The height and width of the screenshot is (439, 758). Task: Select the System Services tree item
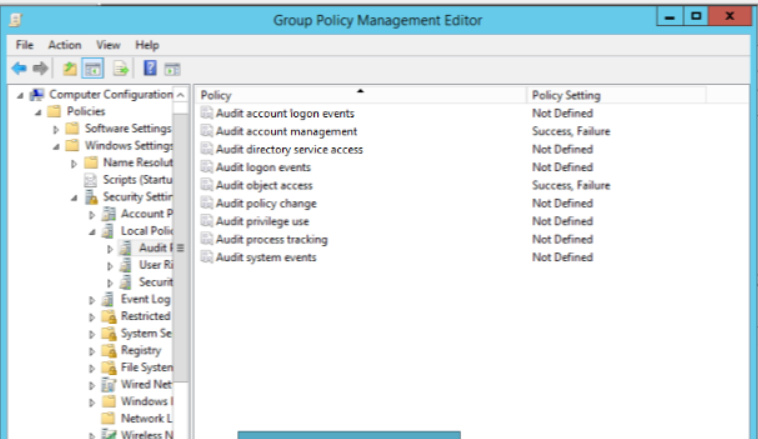[x=146, y=334]
